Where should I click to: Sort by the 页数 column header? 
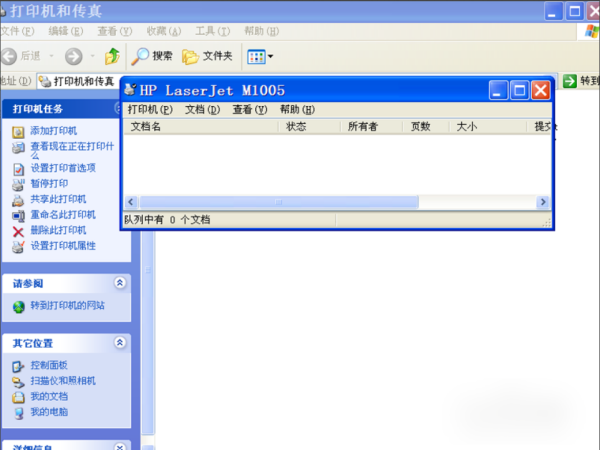coord(426,127)
